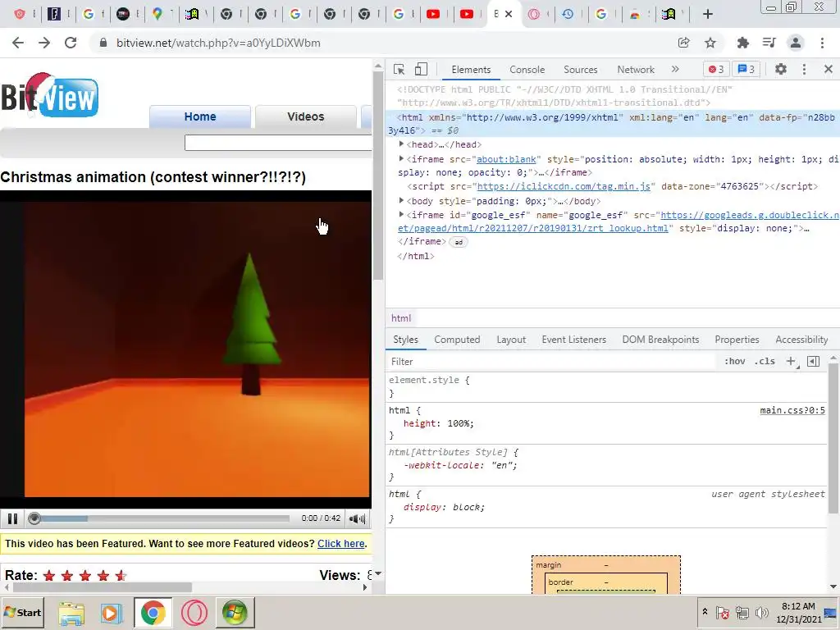
Task: Open the Chrome profile avatar
Action: point(796,43)
